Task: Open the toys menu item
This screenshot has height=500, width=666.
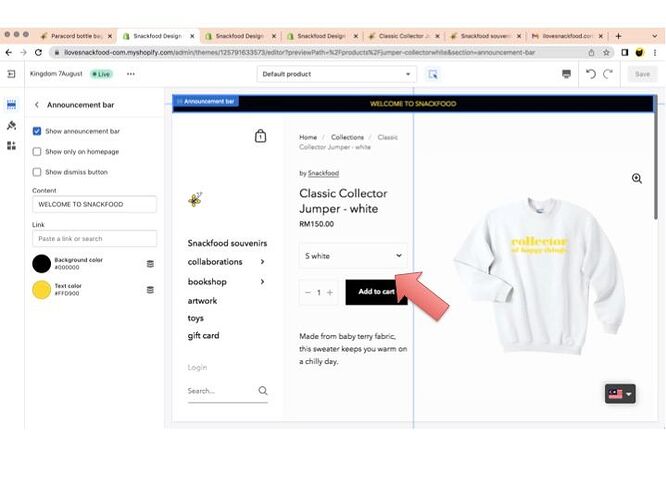Action: tap(195, 318)
